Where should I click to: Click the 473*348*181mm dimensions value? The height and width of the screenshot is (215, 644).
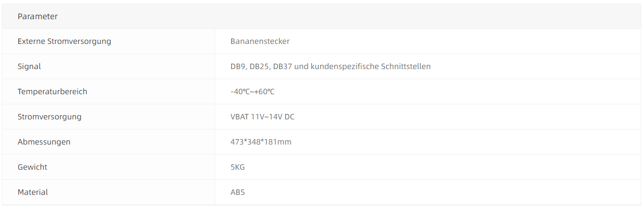[261, 142]
